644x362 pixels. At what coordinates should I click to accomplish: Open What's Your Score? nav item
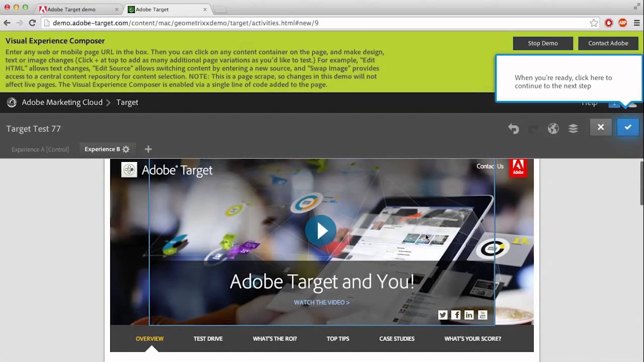(472, 338)
